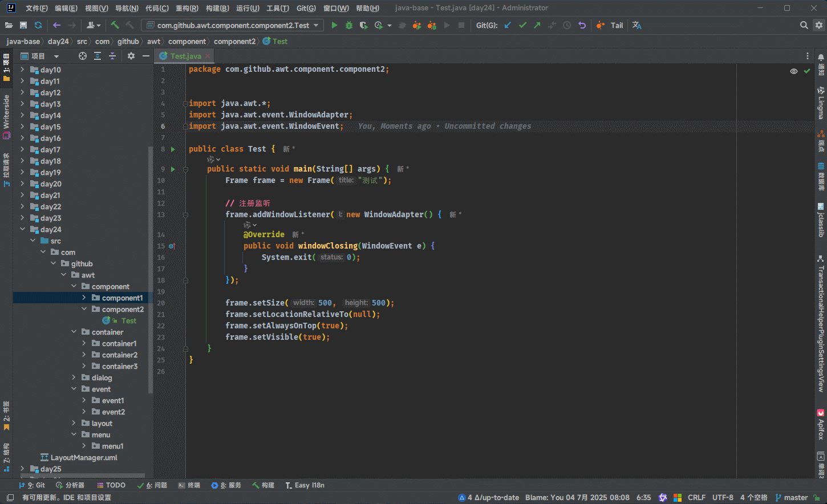Viewport: 827px width, 504px height.
Task: Open the 重构(R) menu
Action: point(187,8)
